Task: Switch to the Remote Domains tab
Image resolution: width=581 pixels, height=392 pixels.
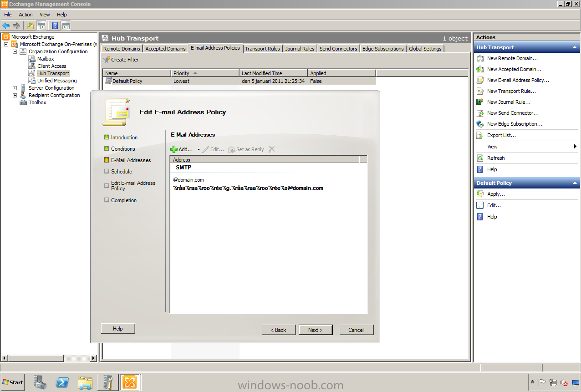Action: [x=122, y=49]
